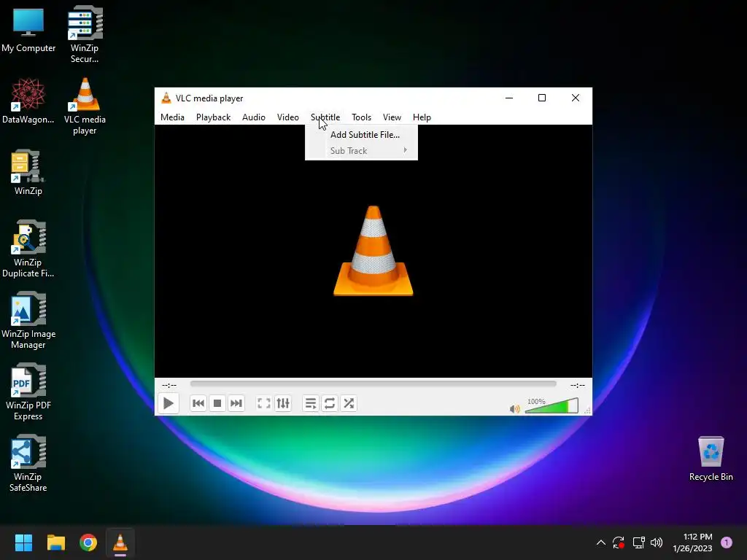The image size is (747, 560).
Task: Select WinZip Secure desktop shortcut
Action: point(85,34)
